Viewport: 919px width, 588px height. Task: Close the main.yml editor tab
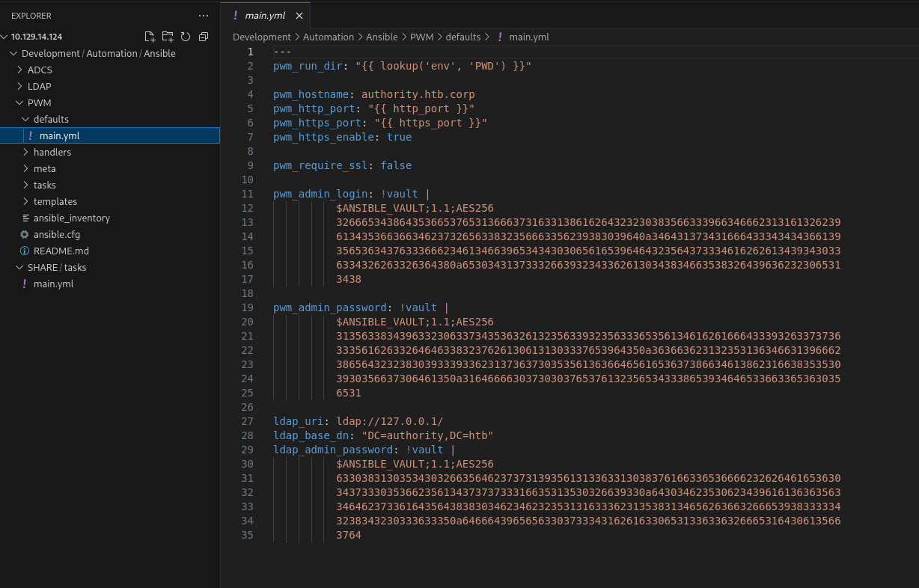coord(299,16)
